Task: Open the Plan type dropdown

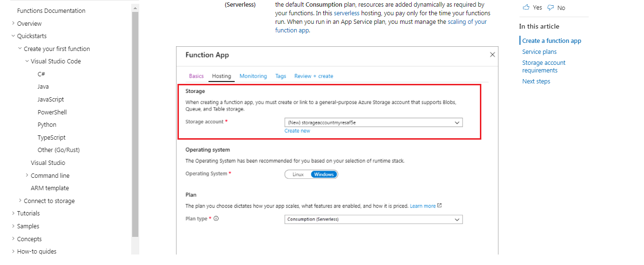Action: pyautogui.click(x=374, y=219)
